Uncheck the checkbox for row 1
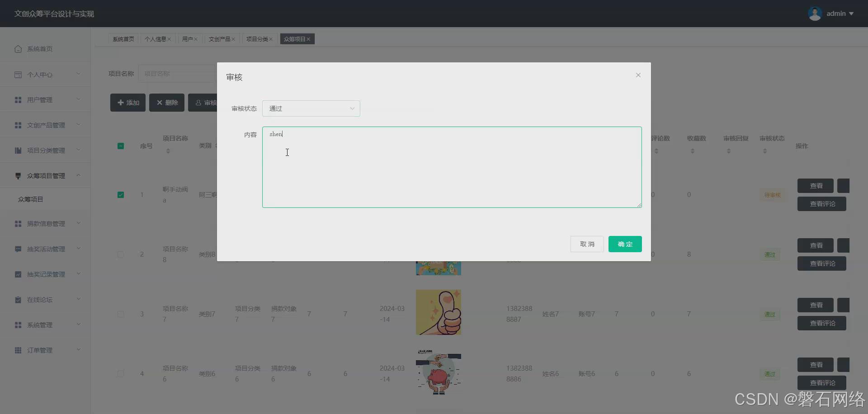This screenshot has height=414, width=868. 121,195
